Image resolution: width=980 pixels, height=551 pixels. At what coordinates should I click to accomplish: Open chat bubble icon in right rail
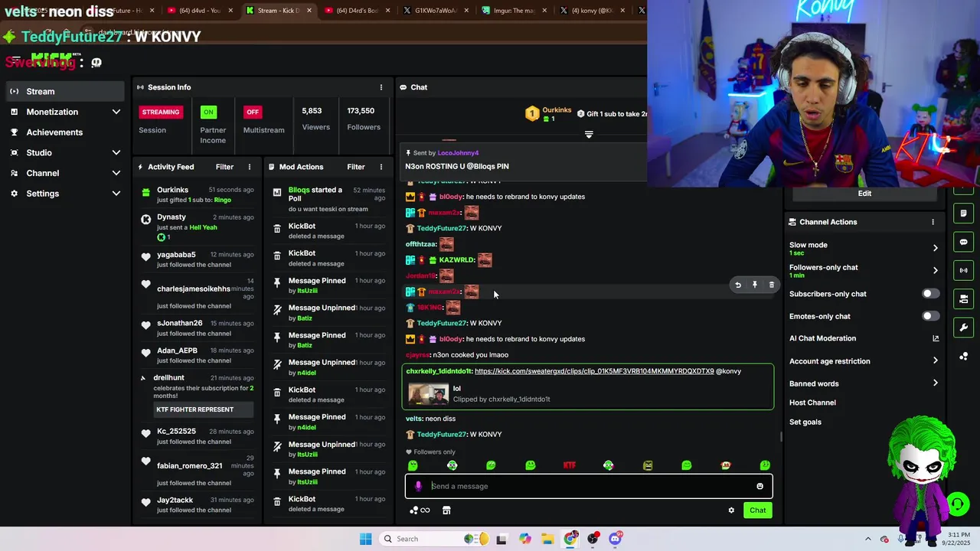pos(964,242)
